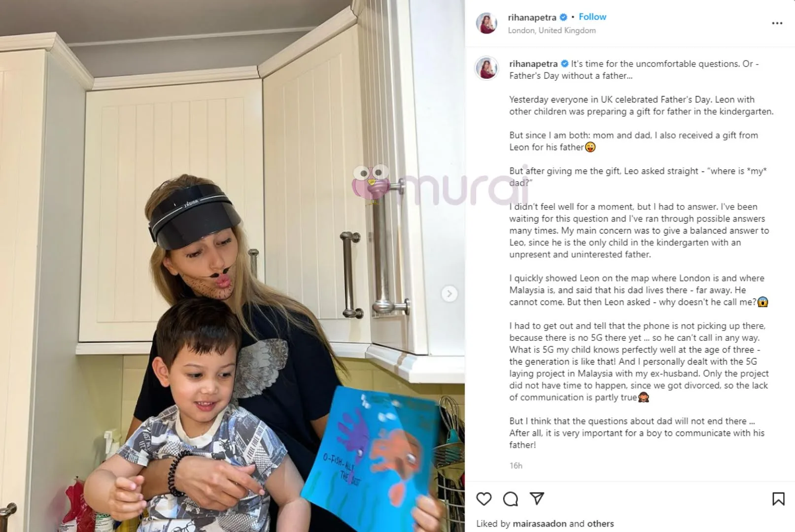Open the three-dot more options menu

[x=777, y=23]
